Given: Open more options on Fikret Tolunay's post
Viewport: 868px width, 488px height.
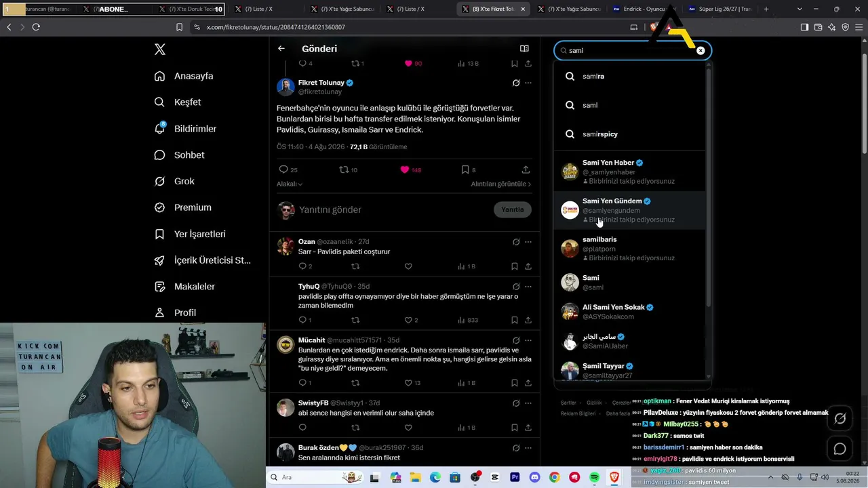Looking at the screenshot, I should (528, 83).
